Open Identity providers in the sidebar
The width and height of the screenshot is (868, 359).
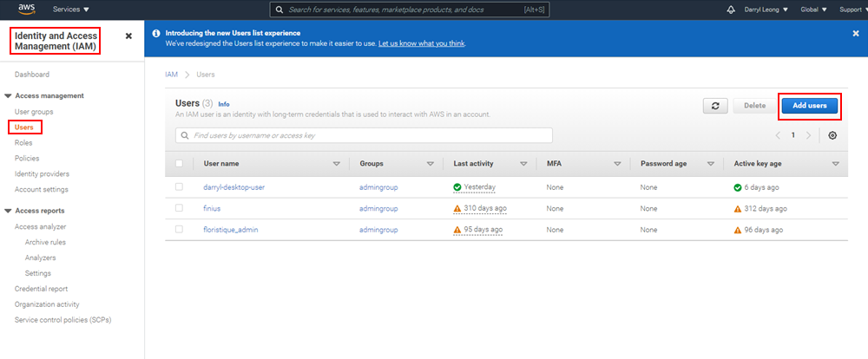click(x=42, y=173)
